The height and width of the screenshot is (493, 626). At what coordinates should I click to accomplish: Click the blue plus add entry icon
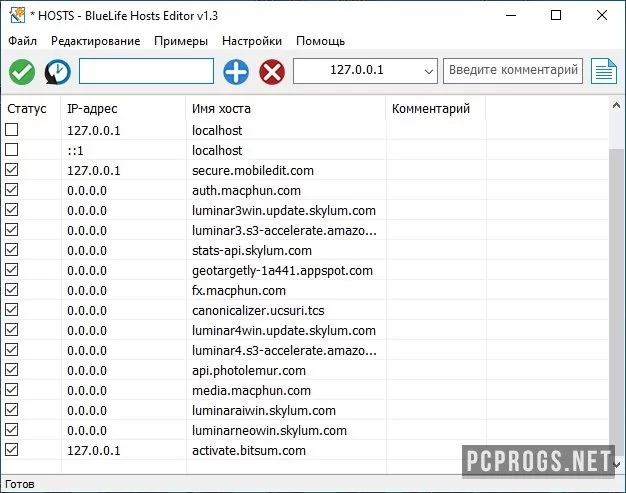pyautogui.click(x=236, y=72)
